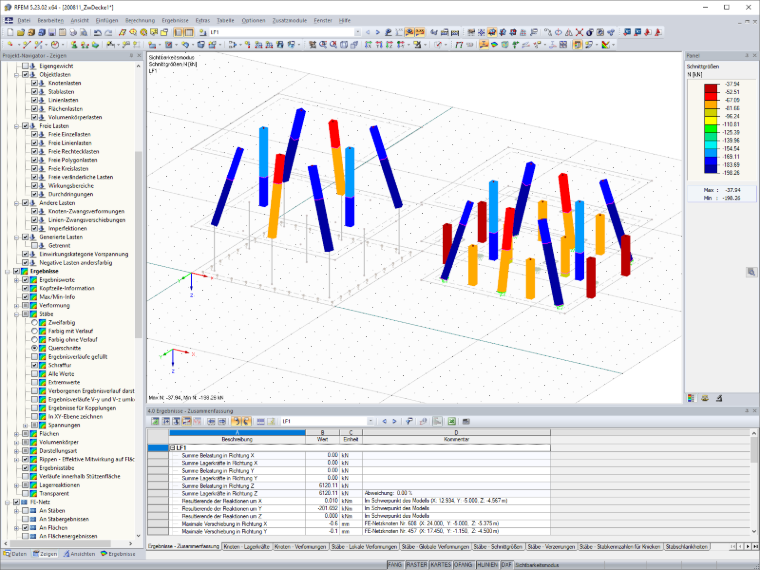
Task: Click the first green icon in results table toolbar
Action: coord(155,421)
